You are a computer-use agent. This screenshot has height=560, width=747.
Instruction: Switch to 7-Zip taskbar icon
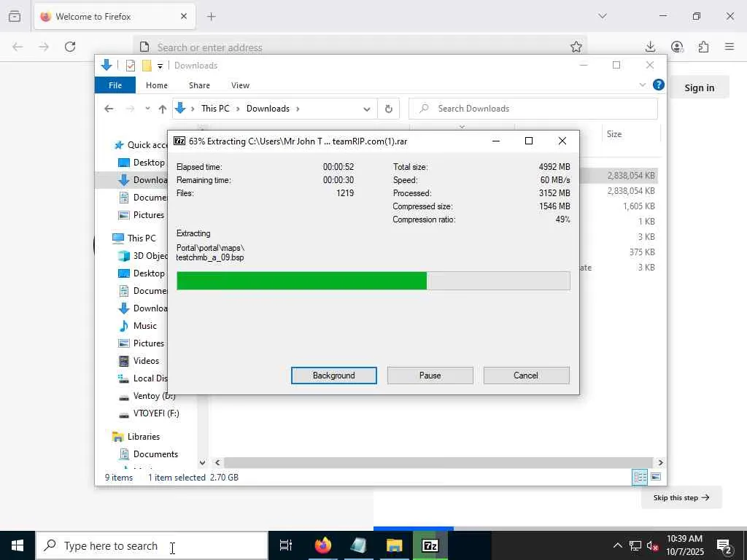[x=430, y=545]
